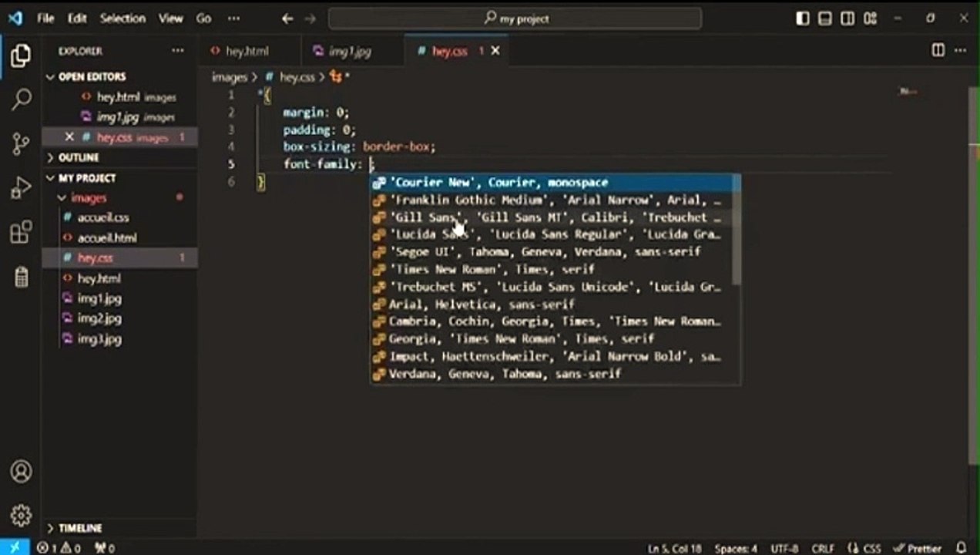Toggle the primary side bar layout icon
The height and width of the screenshot is (555, 980).
point(803,18)
